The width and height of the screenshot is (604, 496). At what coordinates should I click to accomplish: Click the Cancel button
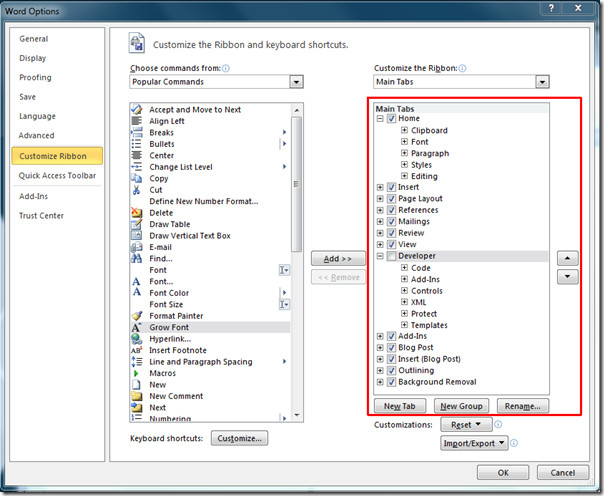click(x=562, y=473)
